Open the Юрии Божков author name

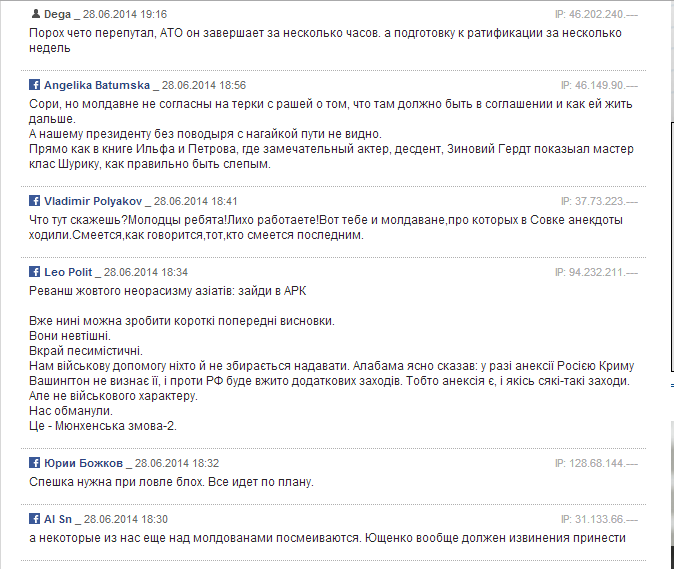click(83, 463)
